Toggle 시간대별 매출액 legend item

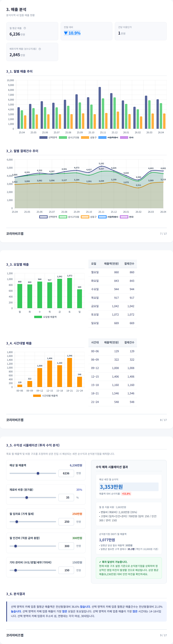[x=45, y=396]
